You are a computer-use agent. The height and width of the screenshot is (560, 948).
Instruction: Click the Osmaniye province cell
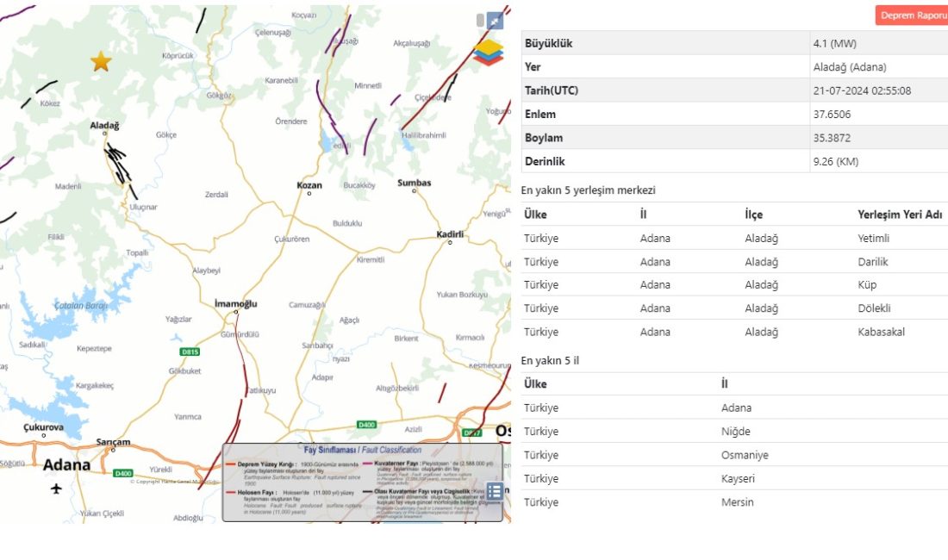point(745,455)
